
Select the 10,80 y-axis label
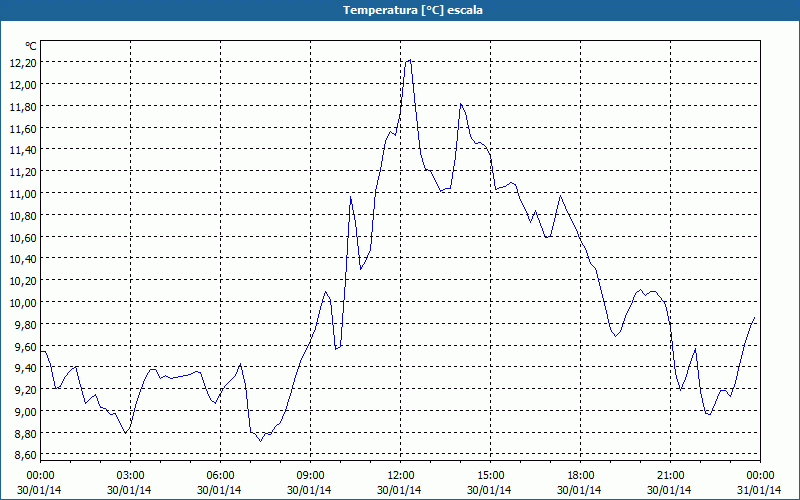coord(23,215)
